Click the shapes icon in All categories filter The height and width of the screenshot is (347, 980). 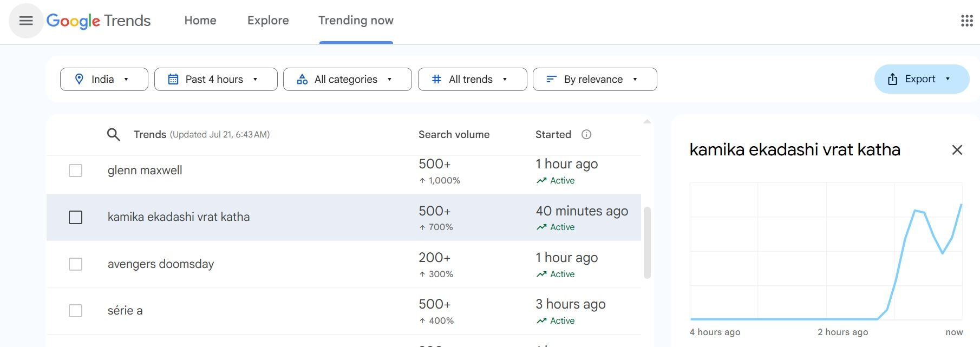tap(302, 79)
